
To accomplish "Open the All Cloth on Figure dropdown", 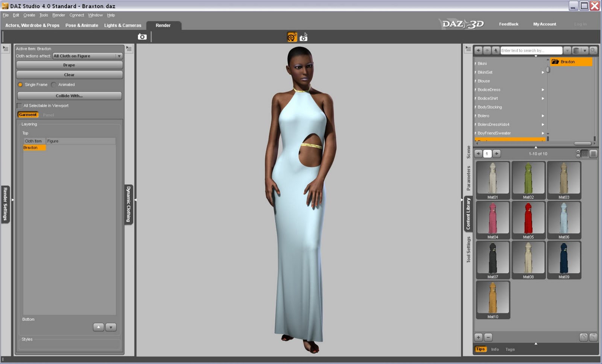I will pos(87,56).
